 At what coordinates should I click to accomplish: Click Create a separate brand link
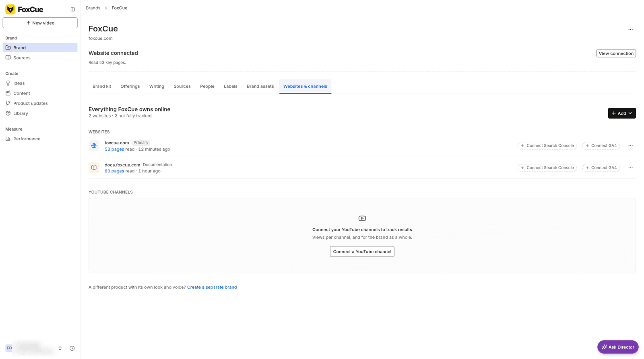212,287
